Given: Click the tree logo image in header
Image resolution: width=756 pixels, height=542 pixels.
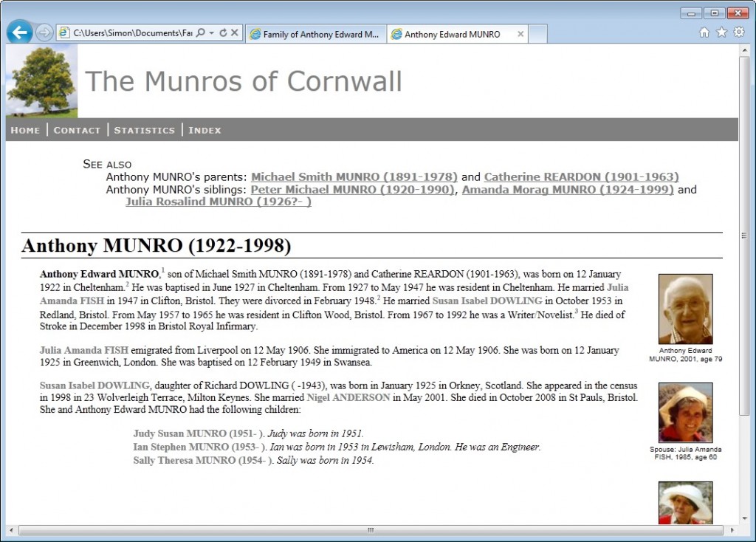Looking at the screenshot, I should pyautogui.click(x=41, y=80).
